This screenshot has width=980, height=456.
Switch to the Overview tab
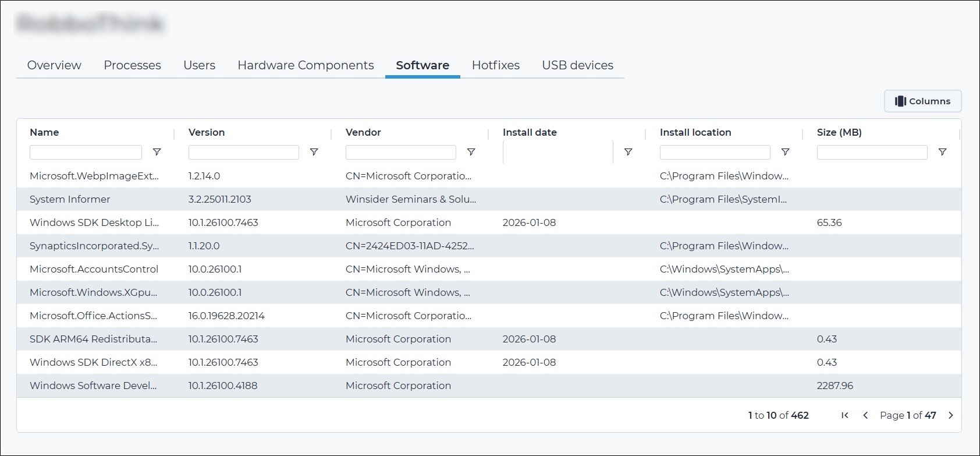[54, 65]
